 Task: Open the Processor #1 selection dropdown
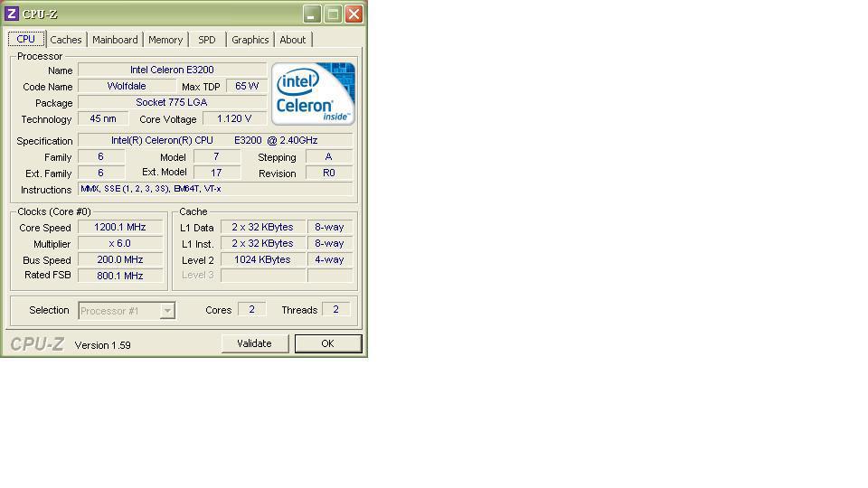coord(127,310)
